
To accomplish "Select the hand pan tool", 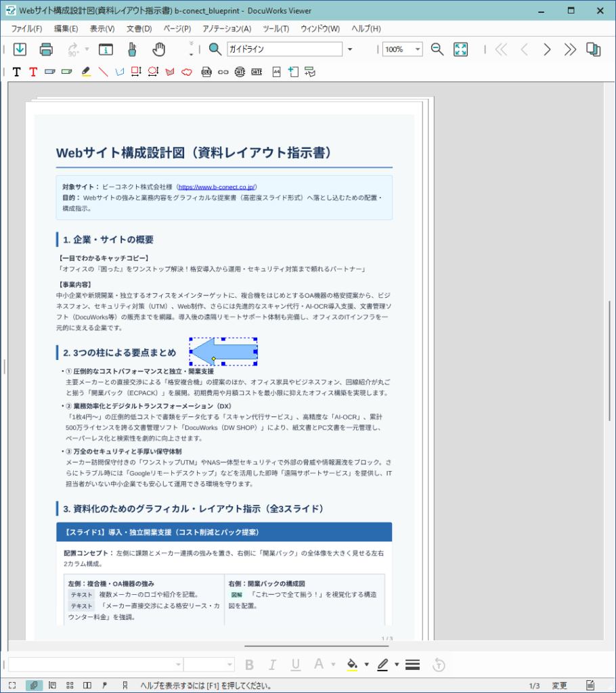I will tap(159, 49).
